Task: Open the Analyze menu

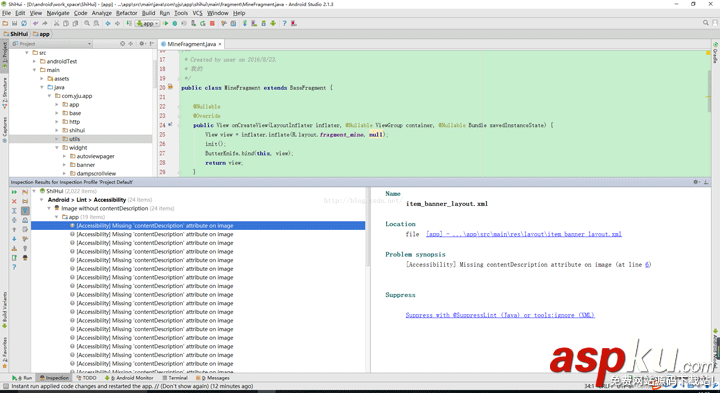Action: tap(101, 13)
